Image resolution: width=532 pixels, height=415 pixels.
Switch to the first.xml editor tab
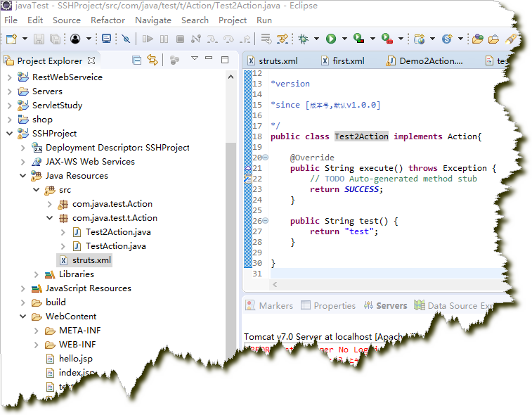[348, 61]
